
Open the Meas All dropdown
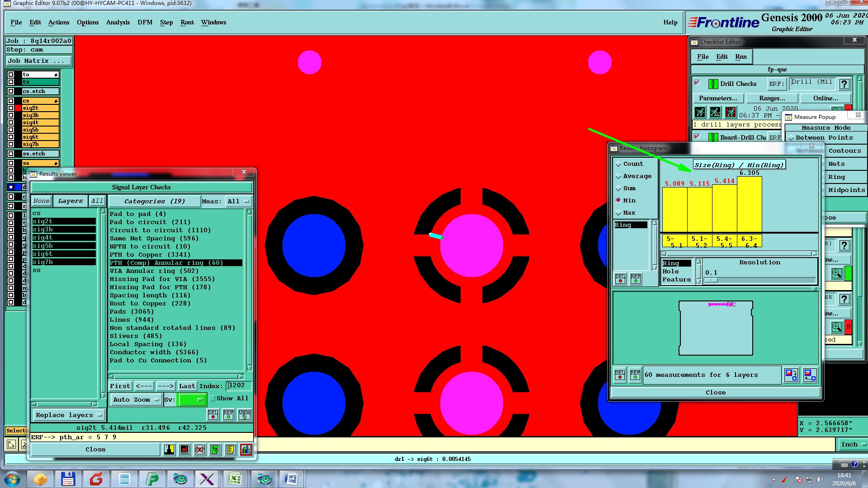238,202
